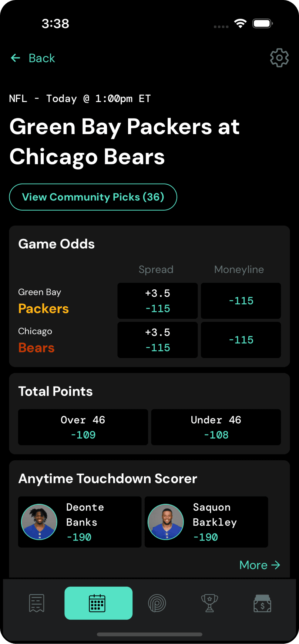Click Deonte Banks player photo
Screen dimensions: 299x644
click(x=39, y=522)
